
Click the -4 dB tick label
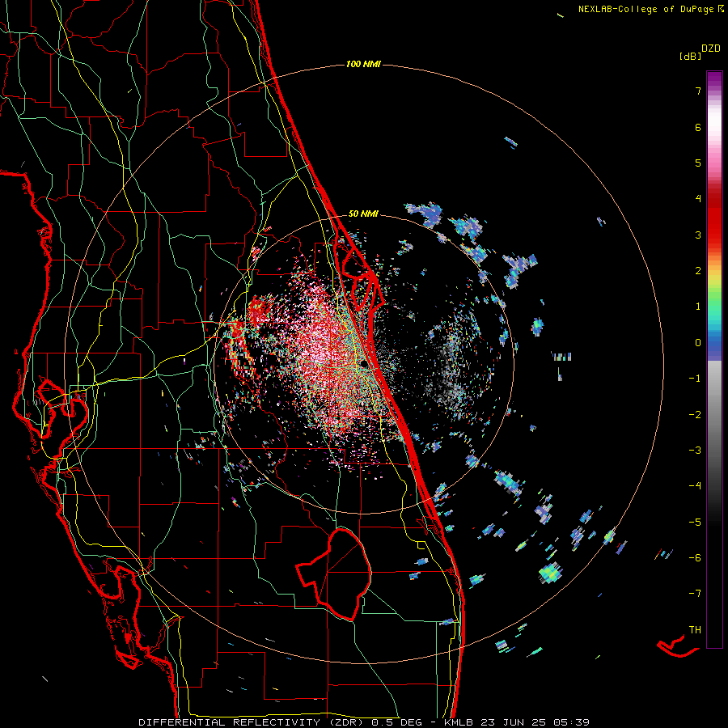(695, 486)
